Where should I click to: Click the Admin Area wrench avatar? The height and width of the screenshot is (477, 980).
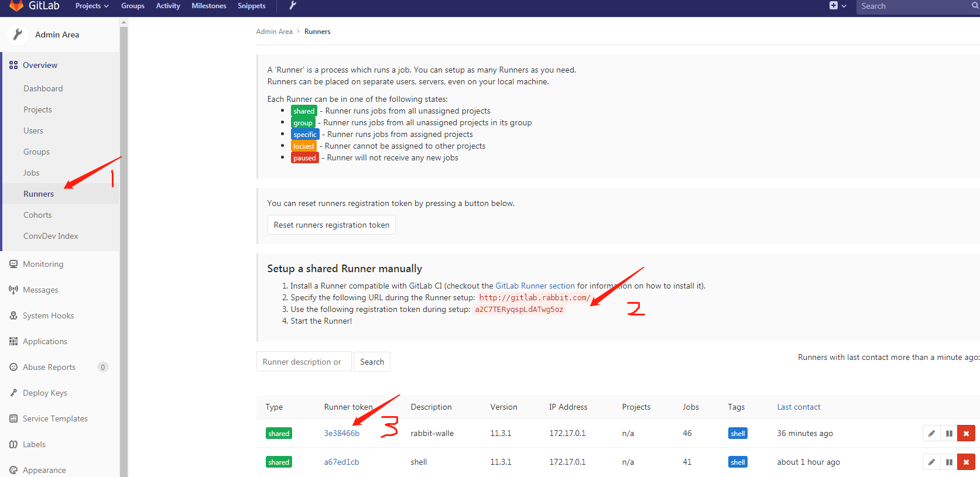pos(18,35)
